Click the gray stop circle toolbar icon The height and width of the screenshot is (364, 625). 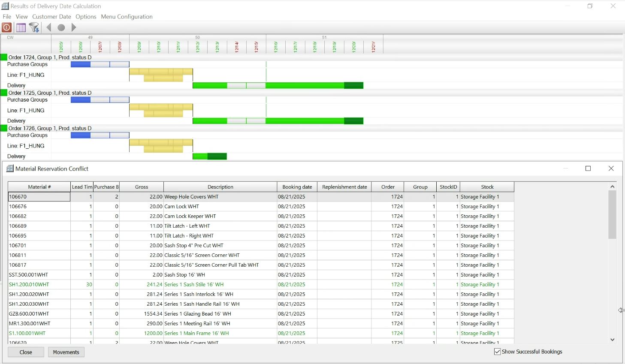61,27
